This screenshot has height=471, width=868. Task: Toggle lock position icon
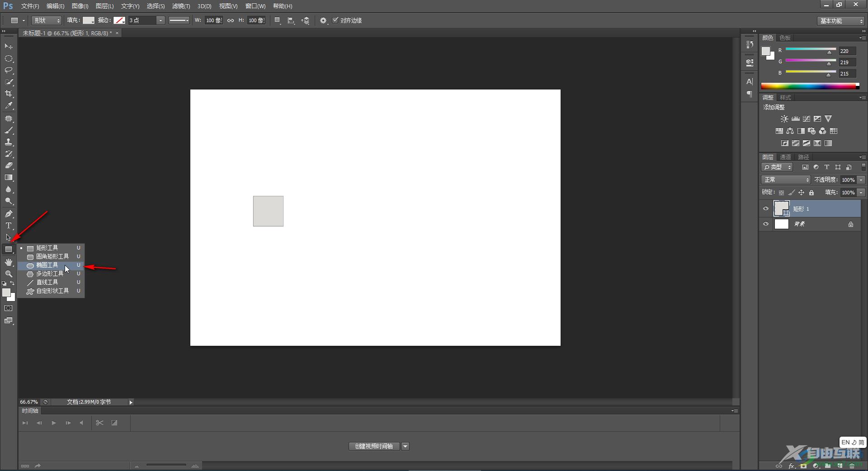coord(801,193)
